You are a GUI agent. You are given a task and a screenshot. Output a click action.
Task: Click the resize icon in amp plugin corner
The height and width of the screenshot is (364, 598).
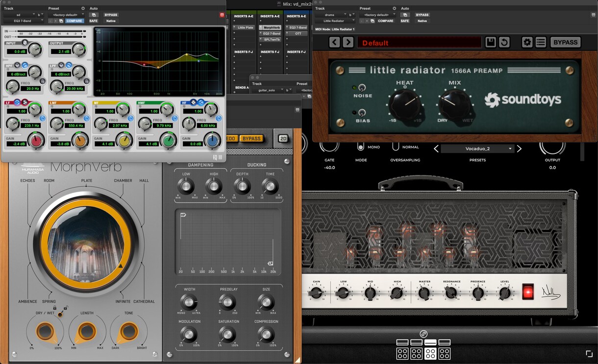click(x=589, y=354)
